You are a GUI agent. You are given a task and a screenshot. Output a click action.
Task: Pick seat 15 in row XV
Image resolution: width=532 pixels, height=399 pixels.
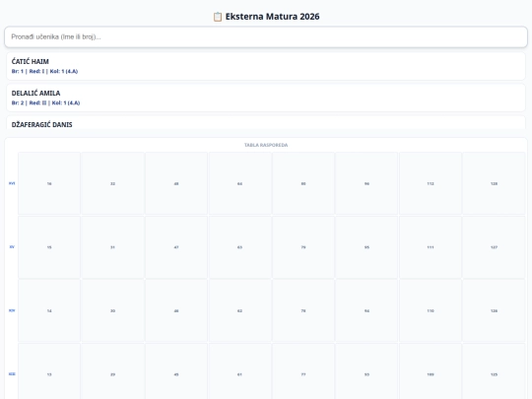point(49,247)
